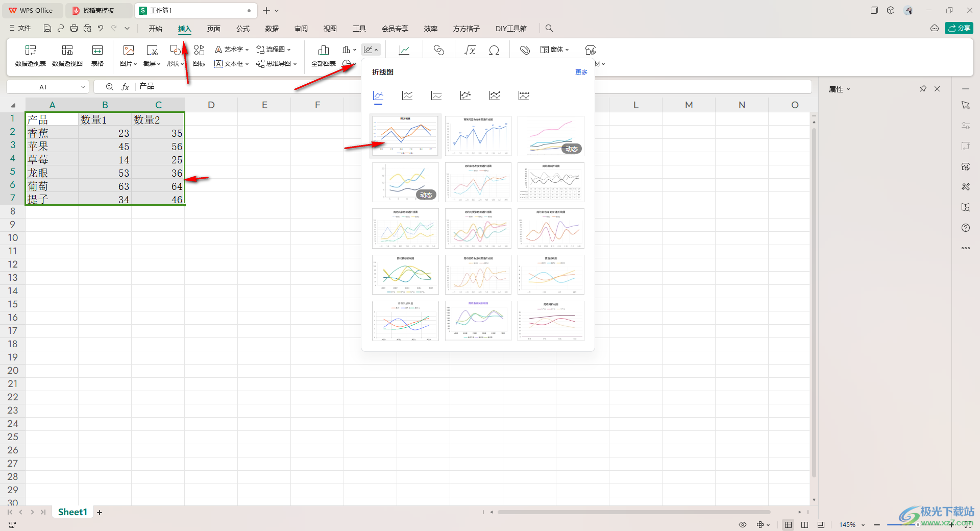980x531 pixels.
Task: Open more options ellipsis in right sidebar
Action: tap(966, 248)
